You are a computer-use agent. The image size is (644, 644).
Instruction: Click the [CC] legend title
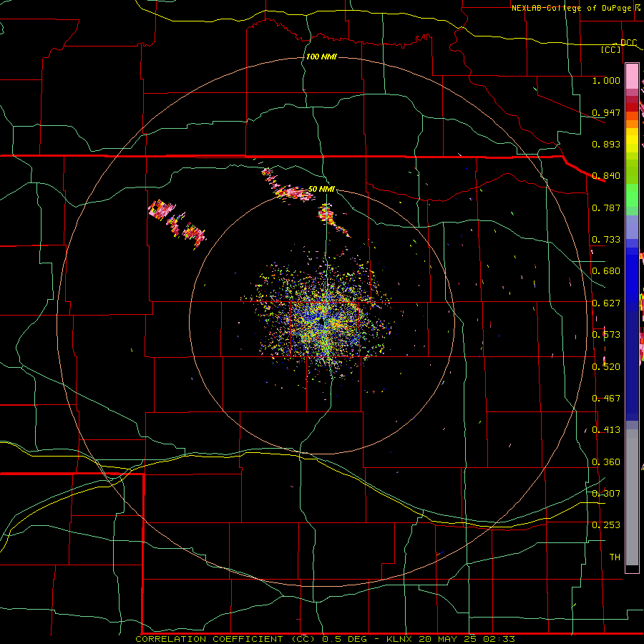pyautogui.click(x=611, y=49)
